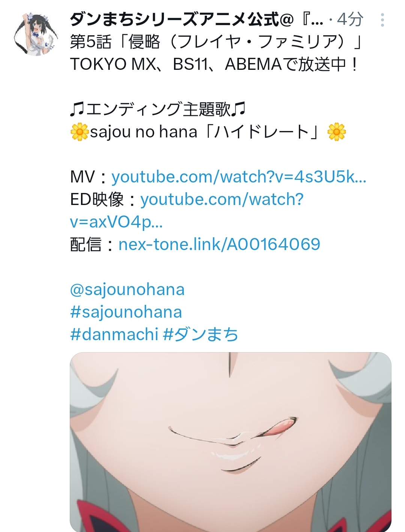Image resolution: width=405 pixels, height=532 pixels.
Task: Open the nex-tone.link/A00164069 link
Action: [219, 244]
